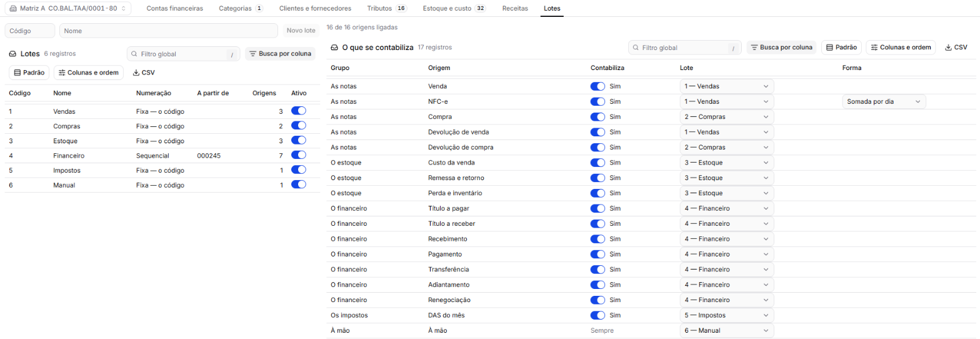Open Lote dropdown for NFC-e row

point(727,101)
